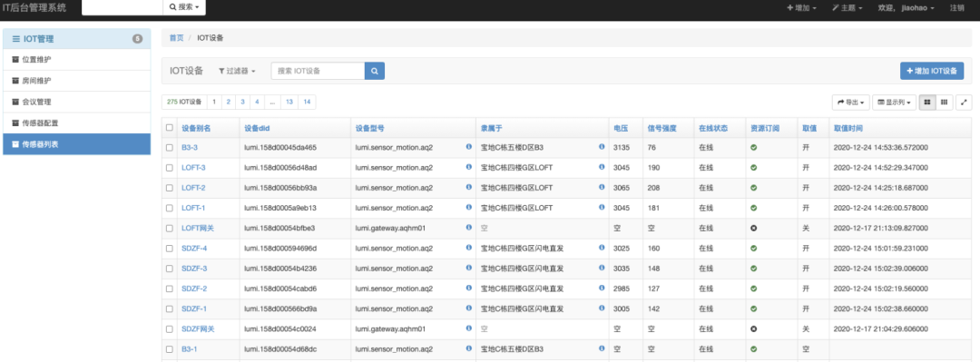Click the green subscription check for B3-1
Viewport: 980px width, 362px height.
(x=754, y=349)
